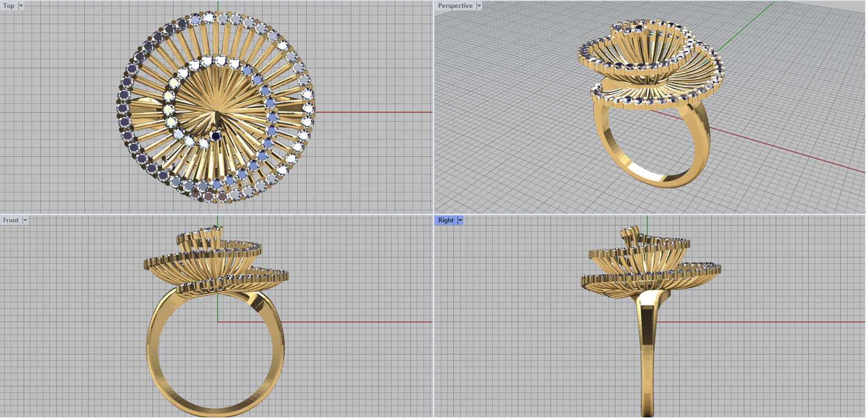Click the Perspective viewport title label

tap(455, 6)
